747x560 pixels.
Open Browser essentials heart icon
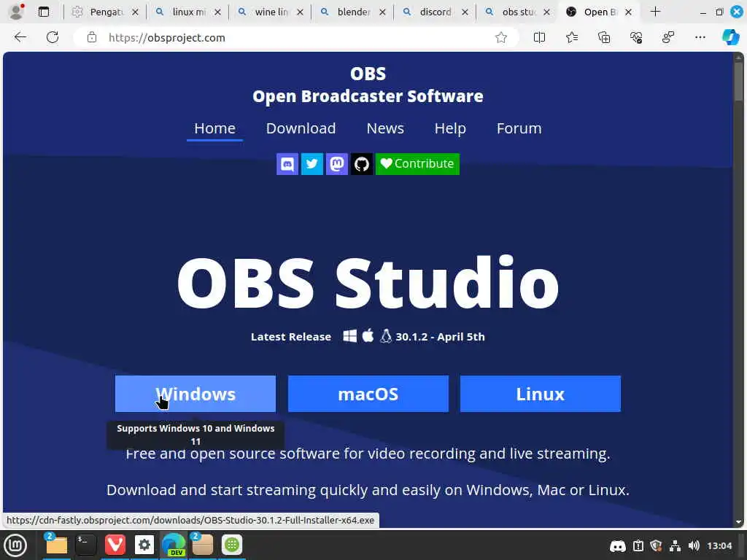click(x=636, y=37)
